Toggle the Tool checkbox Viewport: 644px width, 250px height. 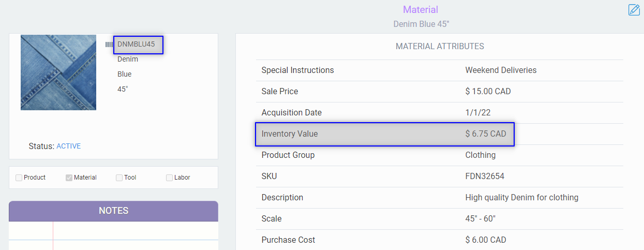[x=119, y=178]
